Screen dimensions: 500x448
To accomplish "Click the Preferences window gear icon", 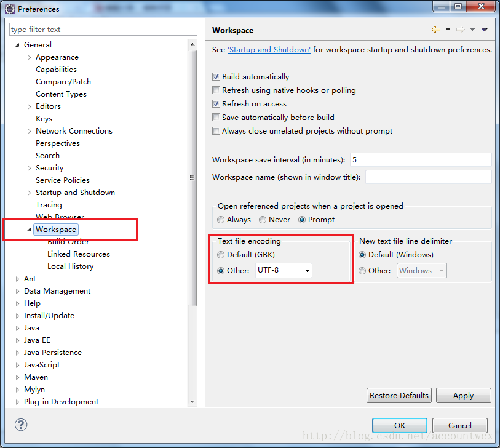I will click(10, 9).
